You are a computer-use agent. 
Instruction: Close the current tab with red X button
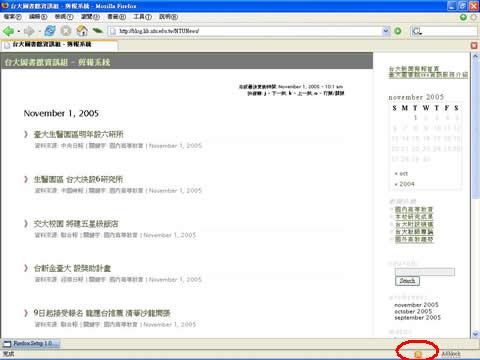[474, 45]
